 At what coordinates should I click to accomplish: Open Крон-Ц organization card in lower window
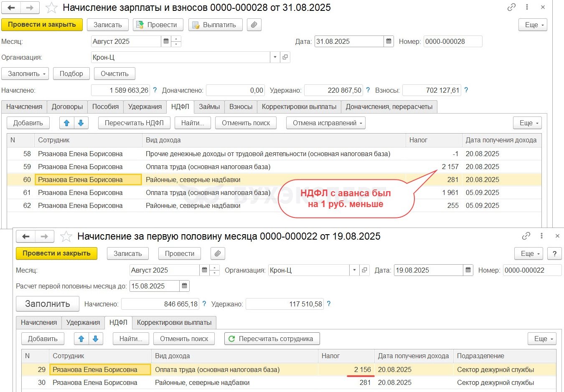tap(365, 270)
